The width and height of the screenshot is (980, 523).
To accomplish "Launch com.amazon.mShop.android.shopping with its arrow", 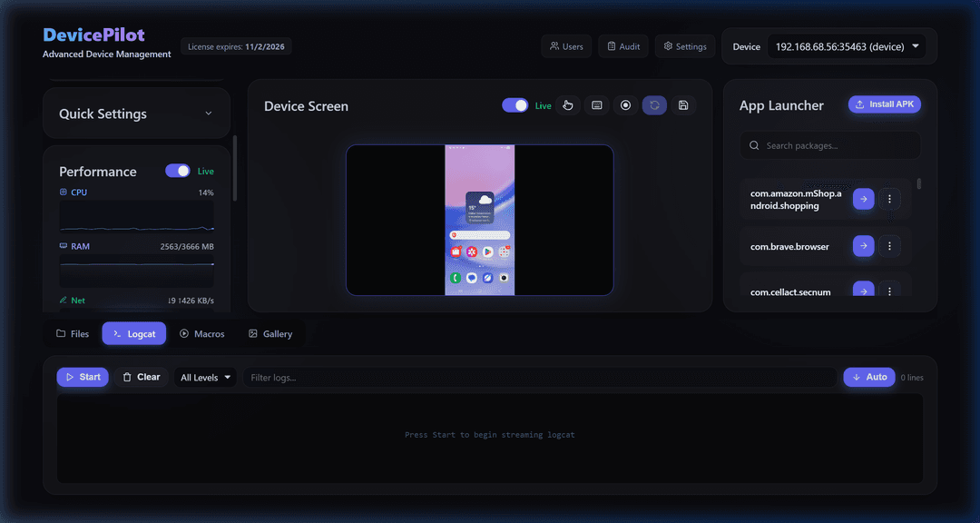I will (x=863, y=199).
